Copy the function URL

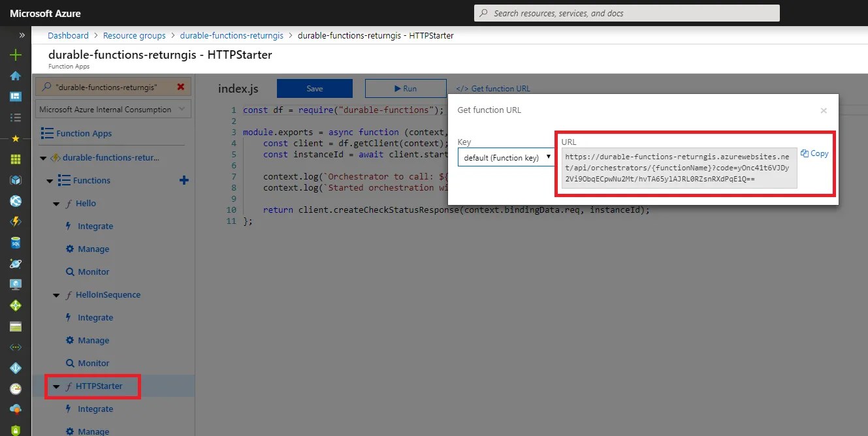tap(814, 153)
